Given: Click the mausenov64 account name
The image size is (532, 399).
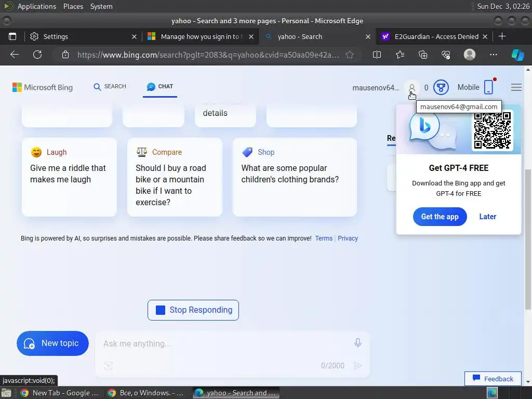Looking at the screenshot, I should [376, 88].
